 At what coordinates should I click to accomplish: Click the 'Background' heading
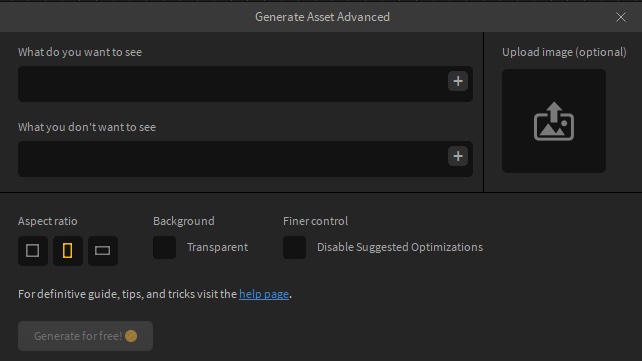tap(183, 221)
